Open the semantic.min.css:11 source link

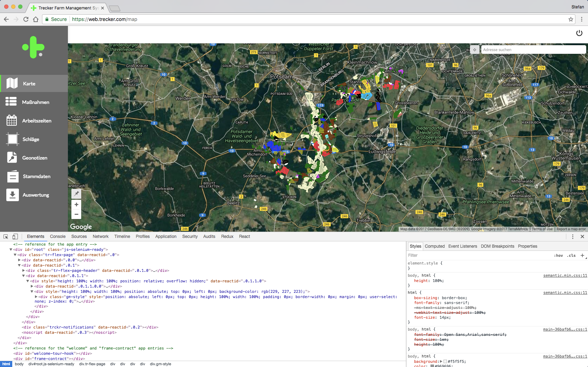(565, 276)
